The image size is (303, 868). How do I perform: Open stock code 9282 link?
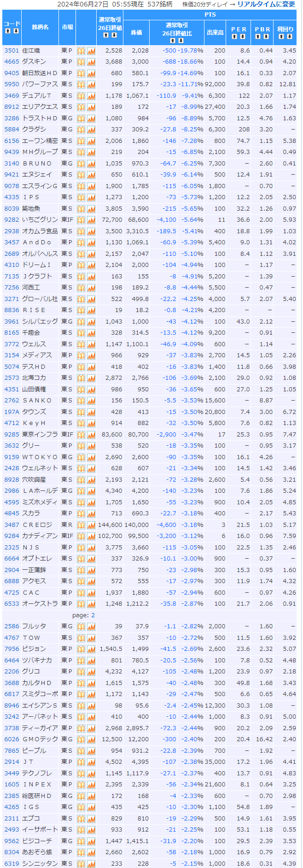pos(12,220)
